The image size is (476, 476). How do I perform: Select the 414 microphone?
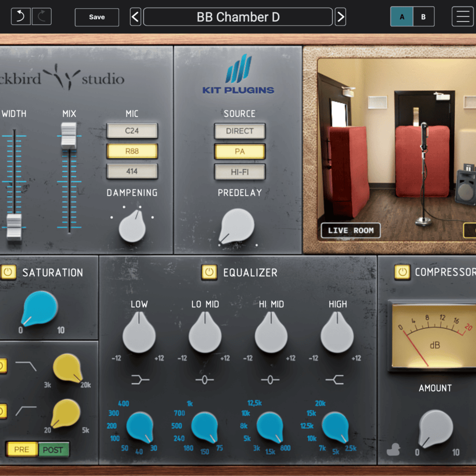click(132, 171)
